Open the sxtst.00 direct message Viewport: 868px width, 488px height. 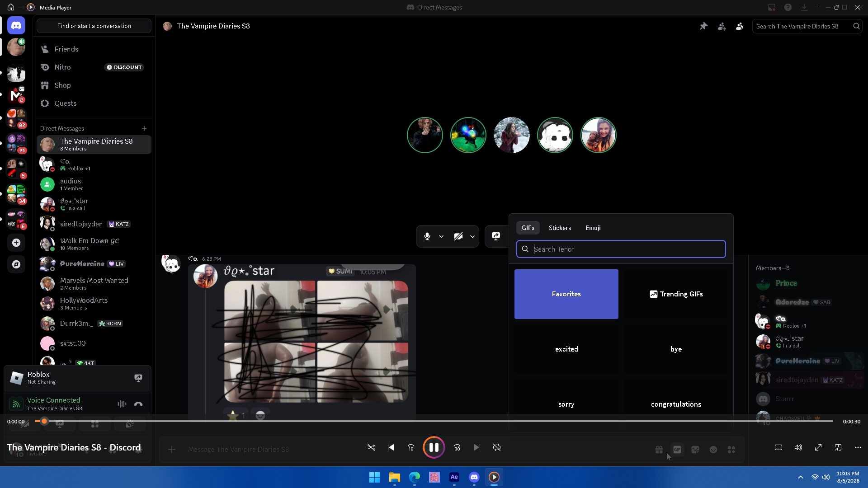94,343
